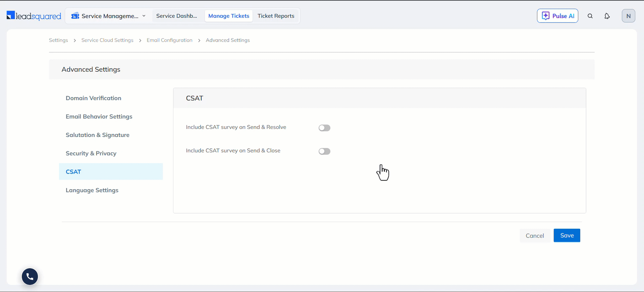Click the Advanced Settings page title
Image resolution: width=644 pixels, height=292 pixels.
point(91,69)
